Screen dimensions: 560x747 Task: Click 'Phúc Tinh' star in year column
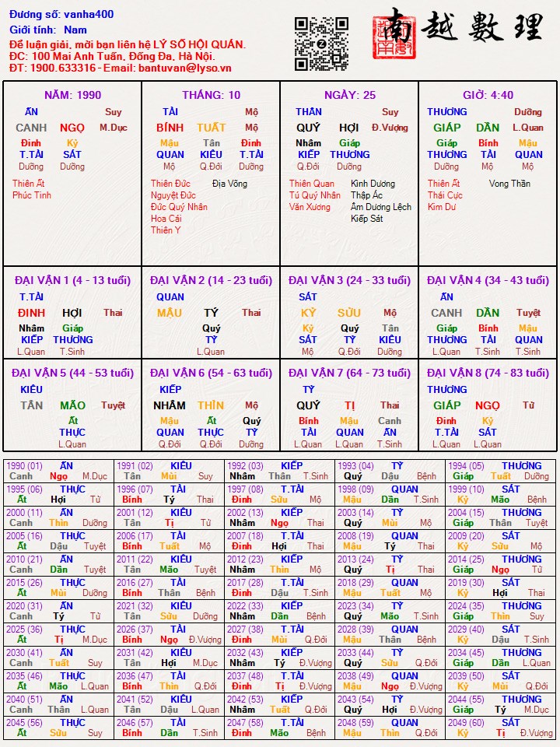pos(31,195)
